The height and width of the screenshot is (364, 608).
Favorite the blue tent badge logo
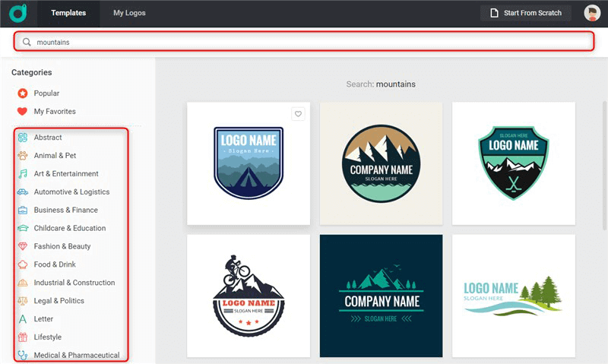(x=299, y=114)
